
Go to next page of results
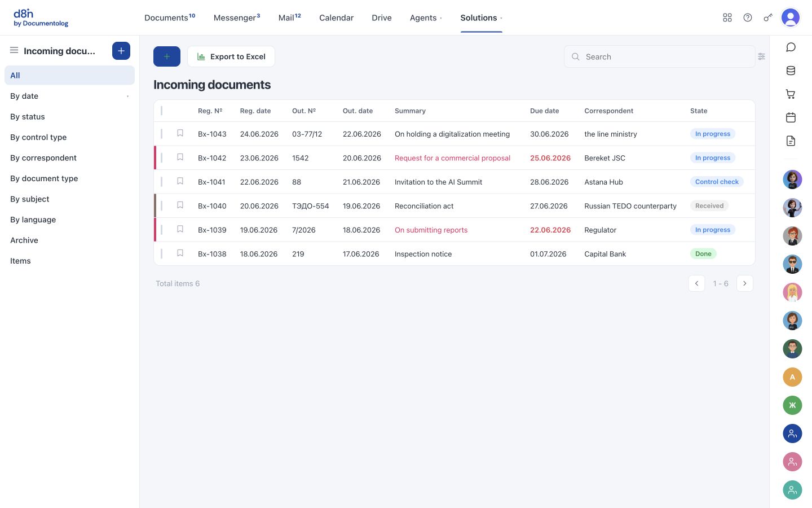(x=745, y=283)
